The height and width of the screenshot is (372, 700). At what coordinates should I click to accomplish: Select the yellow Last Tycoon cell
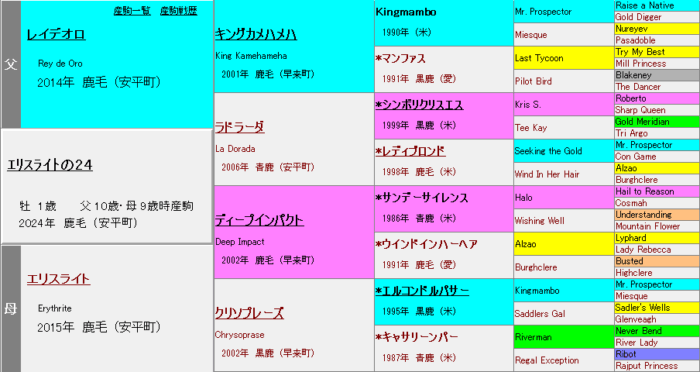(x=564, y=58)
